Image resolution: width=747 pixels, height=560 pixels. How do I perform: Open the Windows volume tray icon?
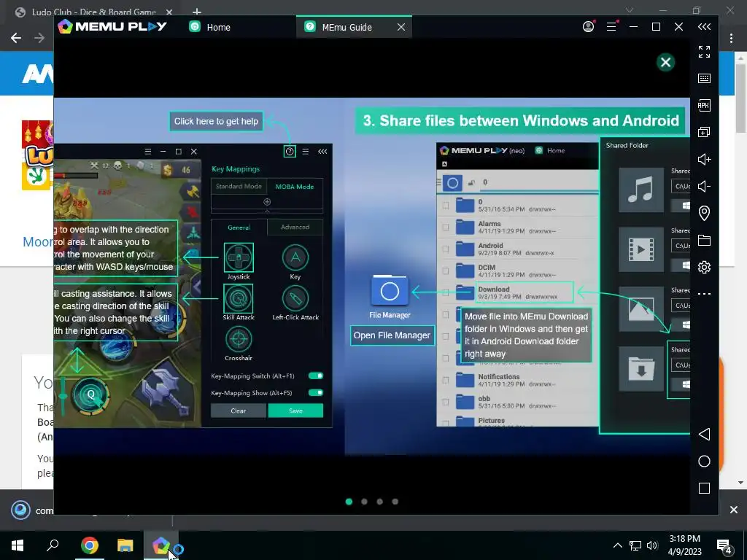(x=652, y=545)
